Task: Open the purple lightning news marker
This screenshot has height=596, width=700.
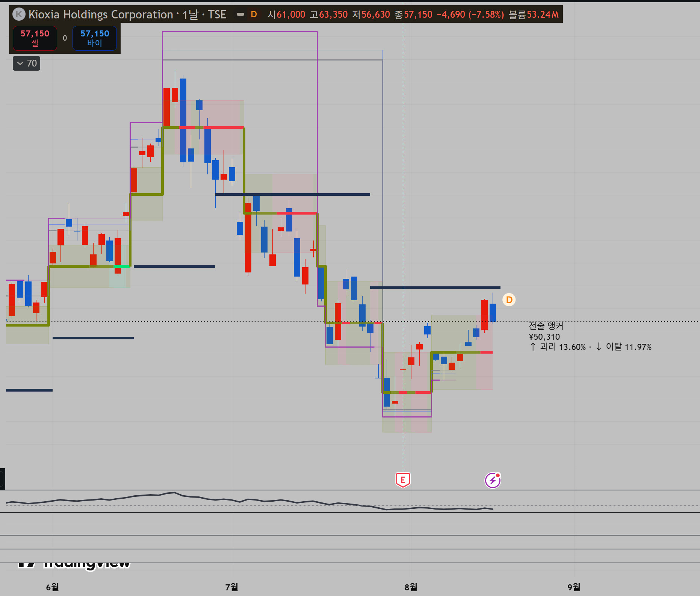Action: [493, 480]
